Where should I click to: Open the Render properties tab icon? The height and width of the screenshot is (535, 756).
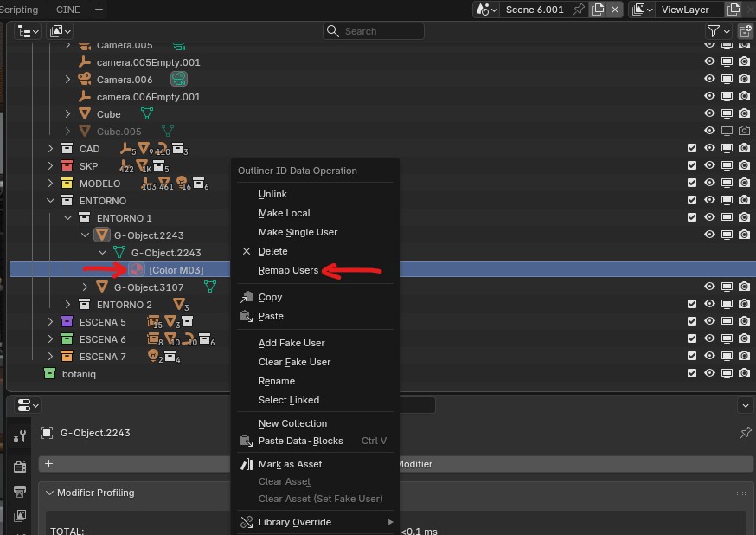tap(20, 467)
